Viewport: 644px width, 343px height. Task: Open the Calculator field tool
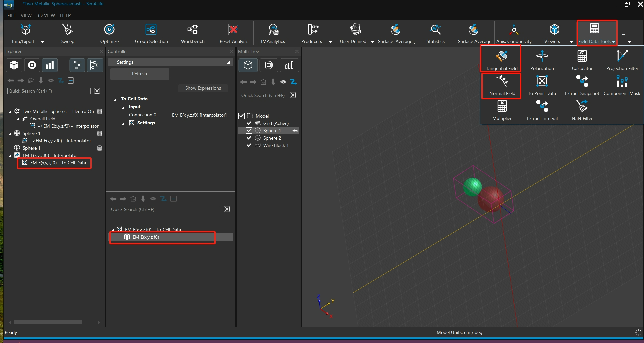[x=582, y=57]
